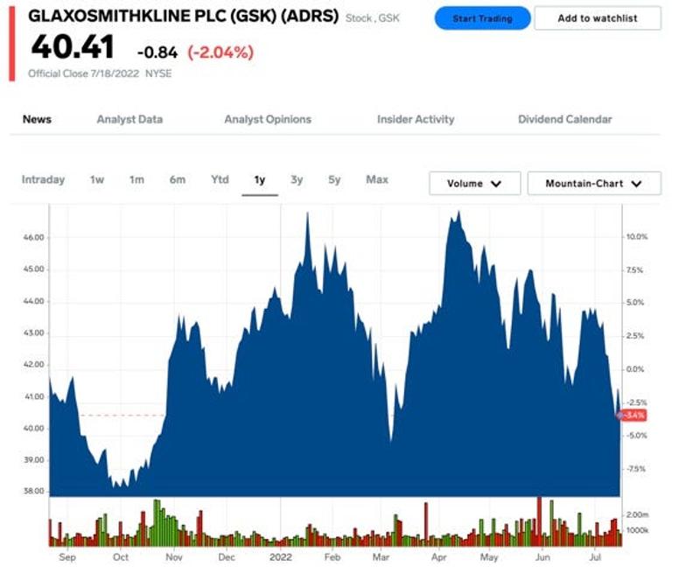The height and width of the screenshot is (588, 700).
Task: Click the GLAXOSMITHKLINE PLC title
Action: click(x=183, y=16)
